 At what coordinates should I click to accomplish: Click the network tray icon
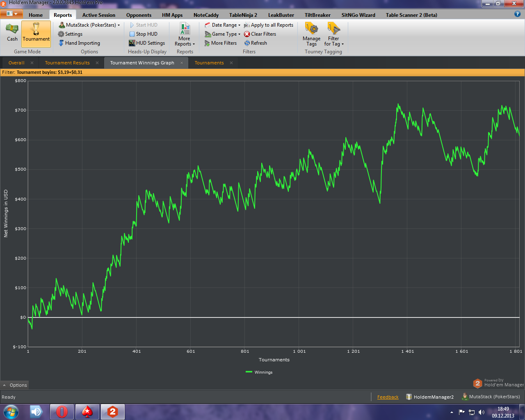click(x=472, y=412)
